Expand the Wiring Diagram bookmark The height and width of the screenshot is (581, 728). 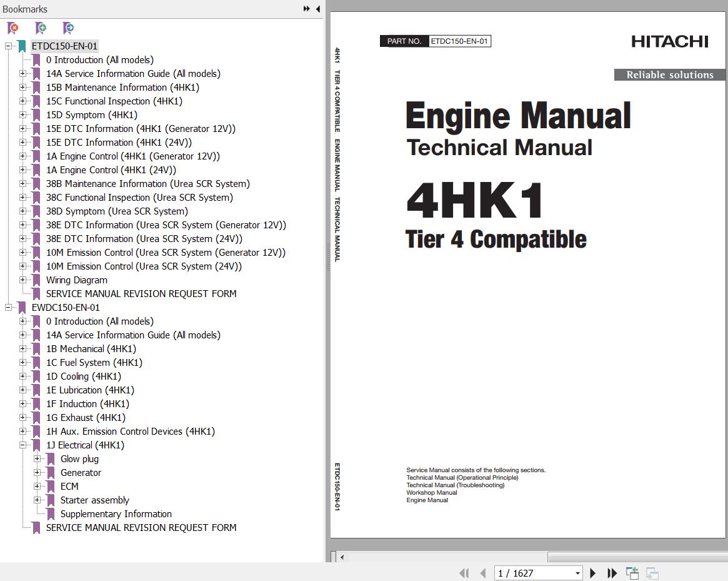pyautogui.click(x=22, y=280)
